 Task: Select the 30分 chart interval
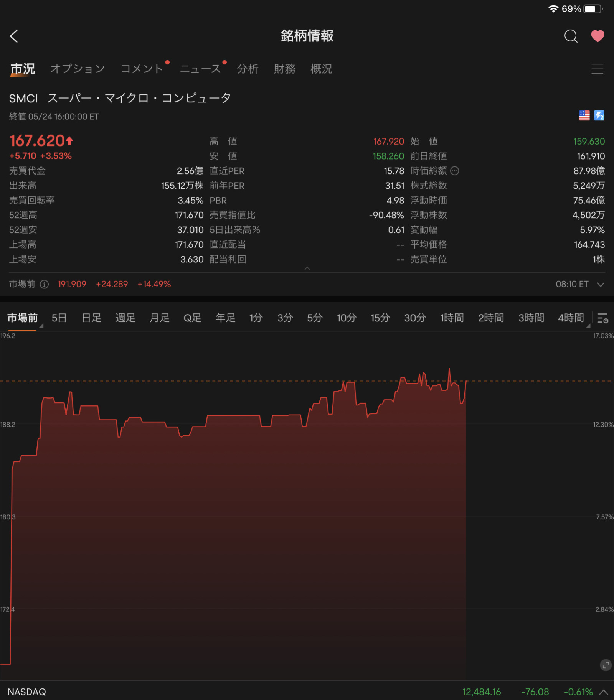(x=415, y=318)
